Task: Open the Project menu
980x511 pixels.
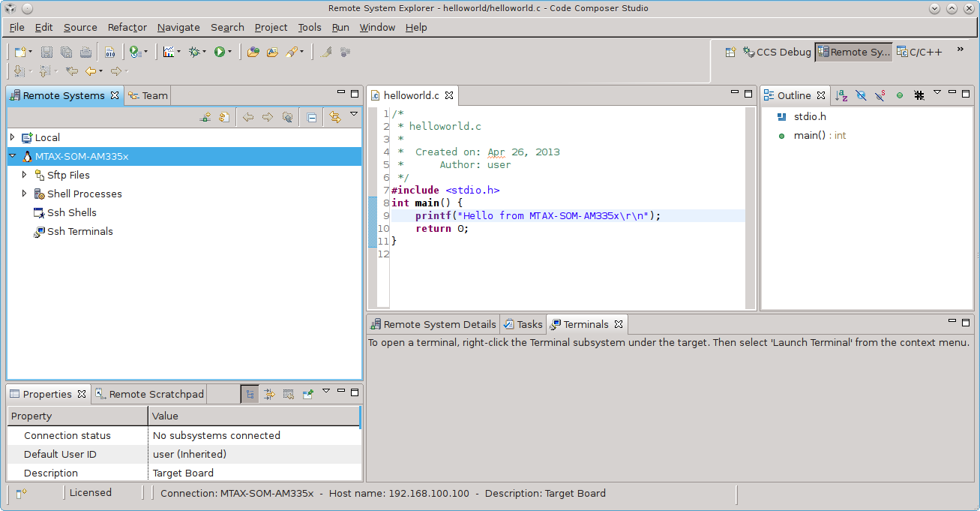Action: [x=271, y=27]
